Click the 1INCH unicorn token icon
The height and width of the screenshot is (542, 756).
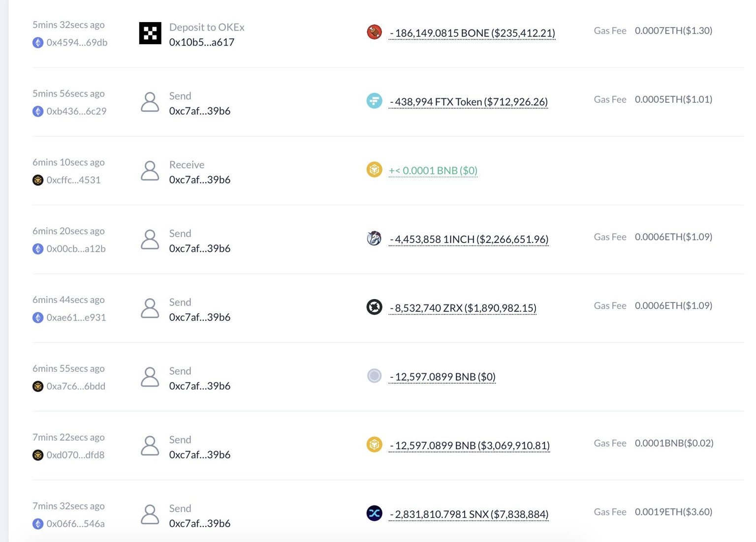point(375,238)
